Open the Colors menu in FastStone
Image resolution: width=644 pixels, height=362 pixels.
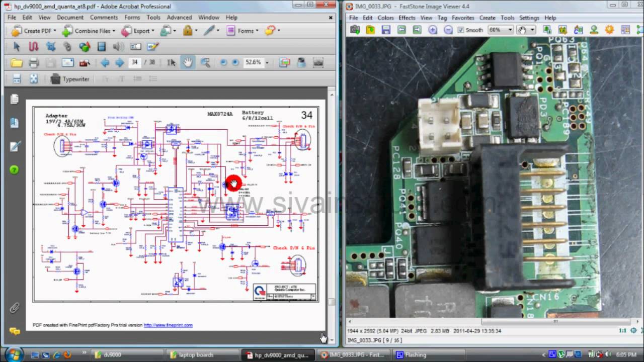(385, 18)
